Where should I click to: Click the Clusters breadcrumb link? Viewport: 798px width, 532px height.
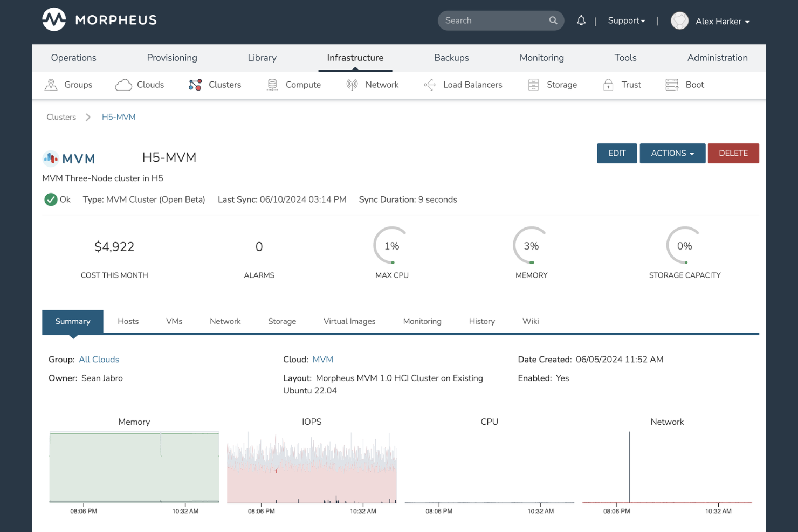click(x=61, y=117)
